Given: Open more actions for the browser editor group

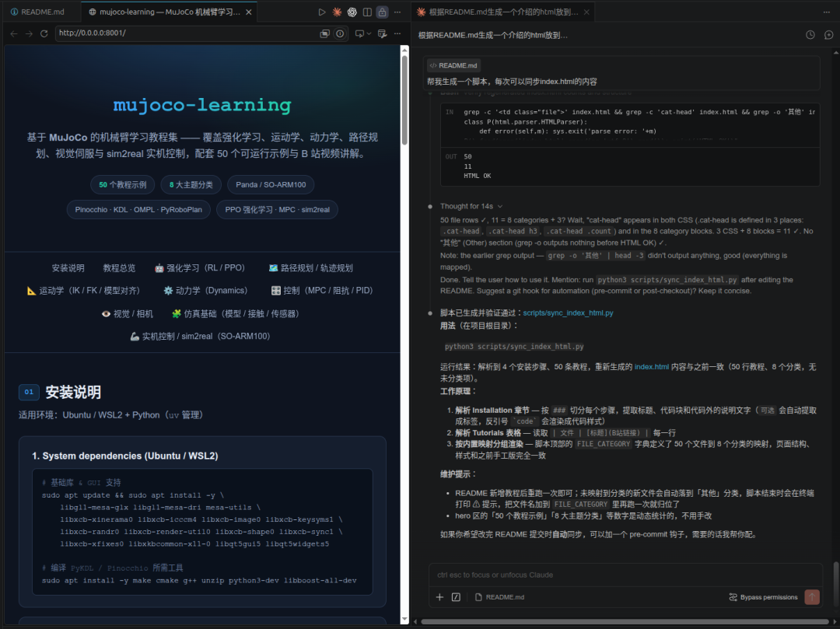Looking at the screenshot, I should click(x=397, y=12).
